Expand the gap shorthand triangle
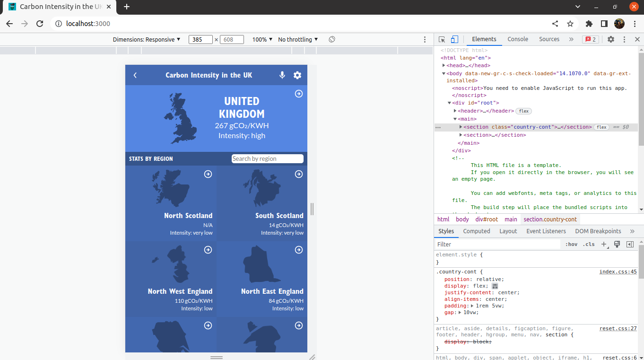Image resolution: width=644 pixels, height=360 pixels. [x=460, y=312]
